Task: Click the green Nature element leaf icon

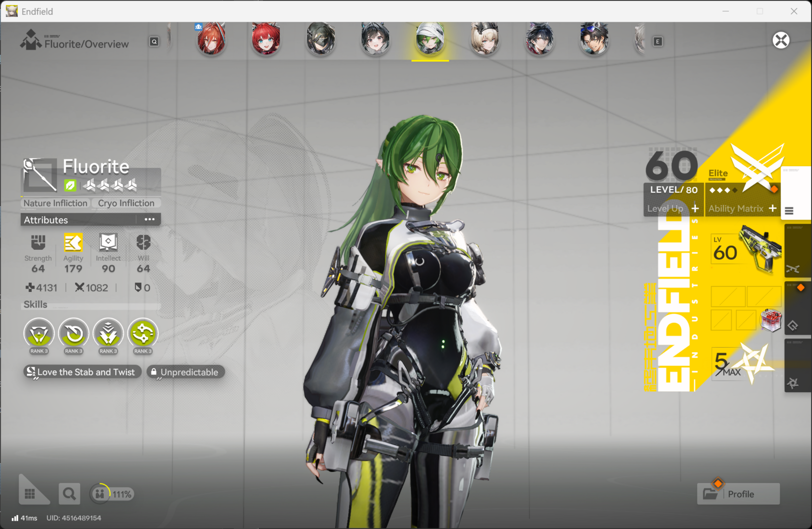Action: pos(70,185)
